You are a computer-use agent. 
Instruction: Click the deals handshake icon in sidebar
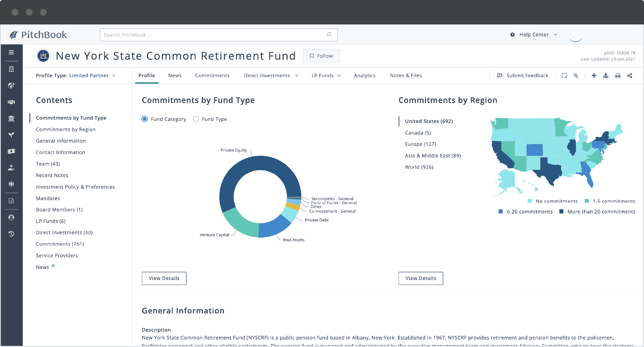tap(11, 102)
